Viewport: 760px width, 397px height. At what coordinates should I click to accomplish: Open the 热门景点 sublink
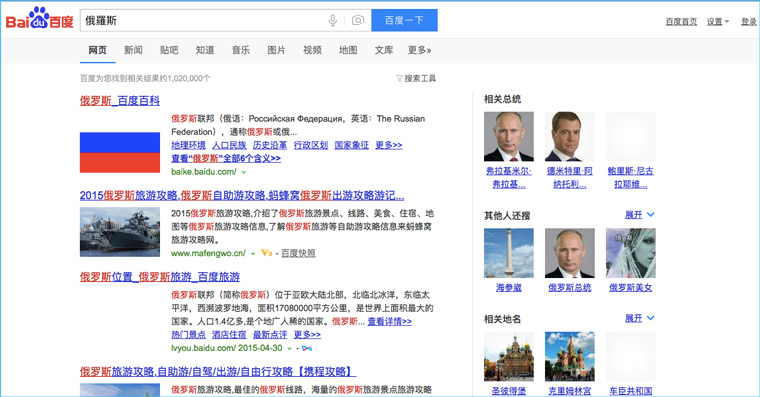pos(188,335)
